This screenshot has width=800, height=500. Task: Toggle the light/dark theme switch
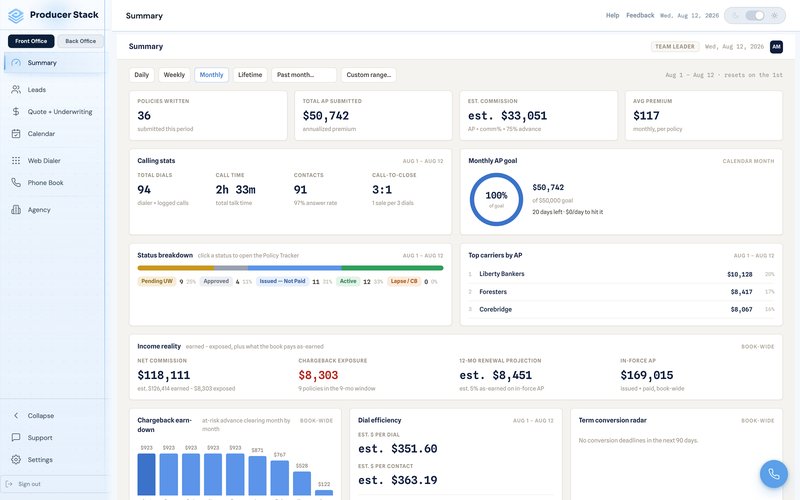click(755, 15)
